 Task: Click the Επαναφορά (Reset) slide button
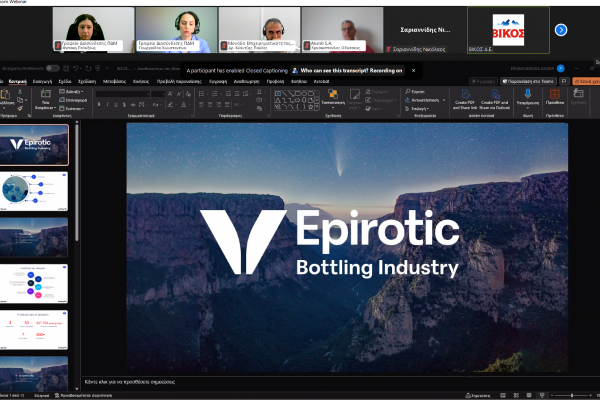pyautogui.click(x=73, y=100)
